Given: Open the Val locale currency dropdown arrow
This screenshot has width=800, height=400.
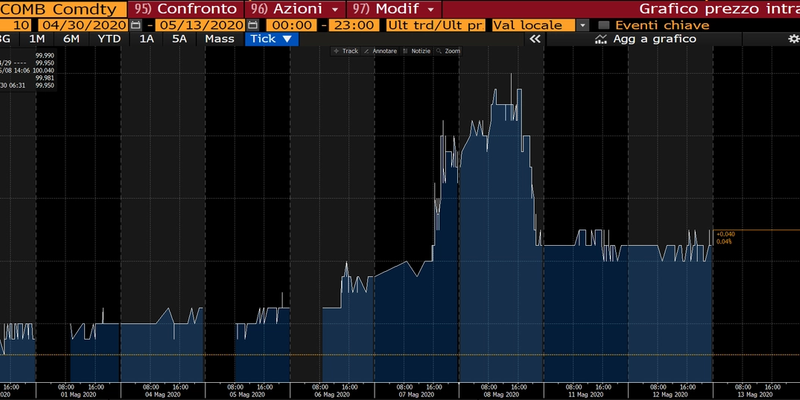Looking at the screenshot, I should pyautogui.click(x=583, y=26).
